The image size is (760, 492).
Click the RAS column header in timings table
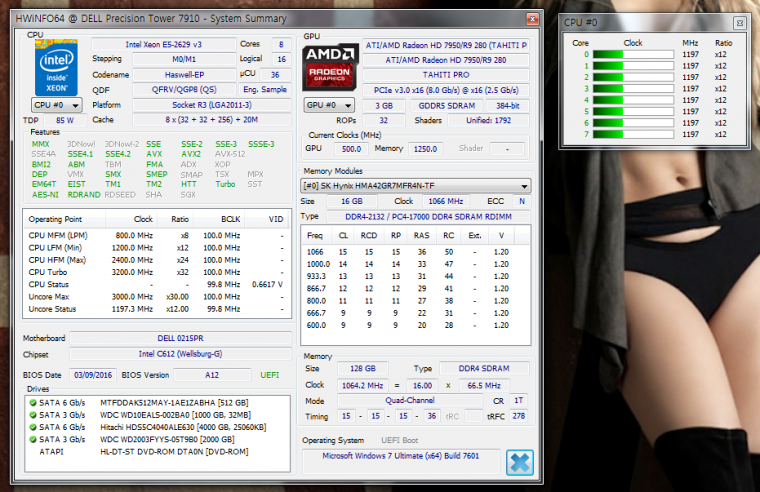pos(421,236)
